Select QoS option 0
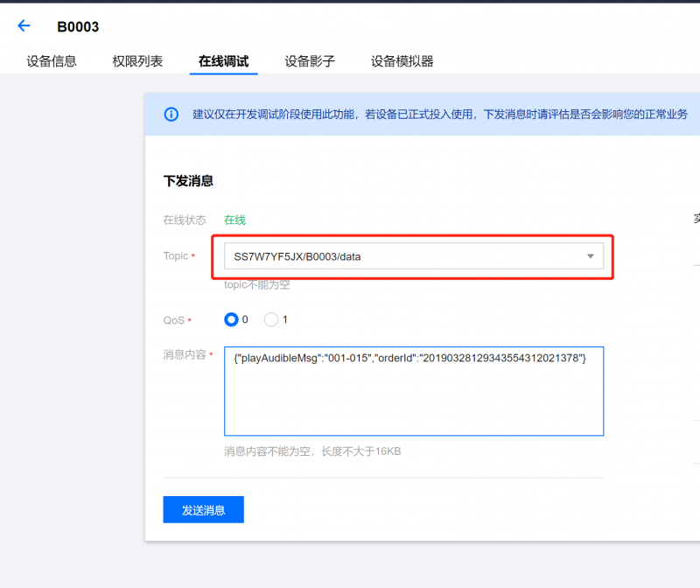 232,319
